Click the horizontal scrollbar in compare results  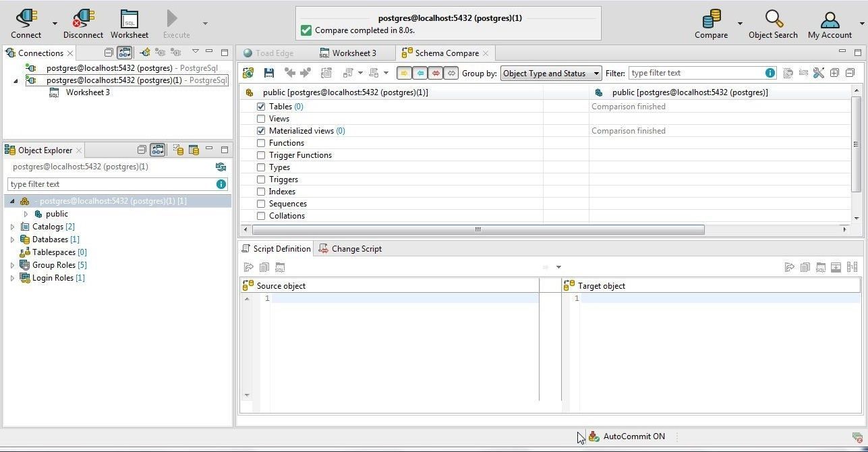pos(478,229)
